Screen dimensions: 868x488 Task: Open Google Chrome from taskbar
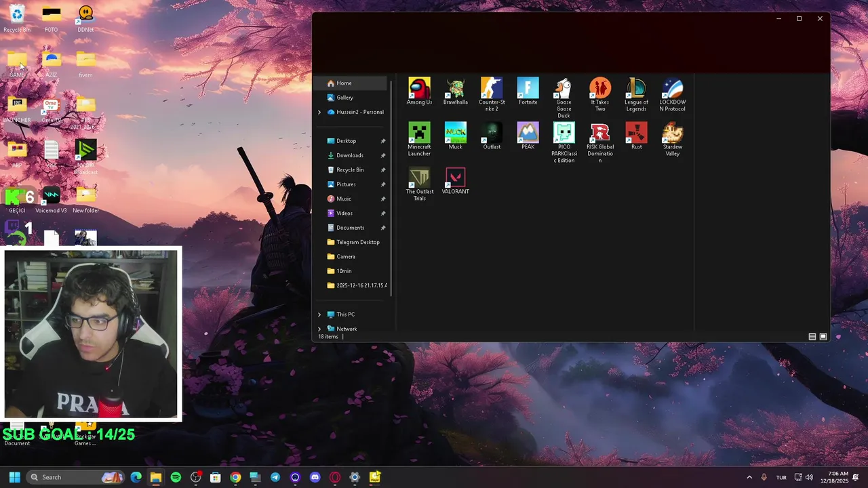pos(235,477)
